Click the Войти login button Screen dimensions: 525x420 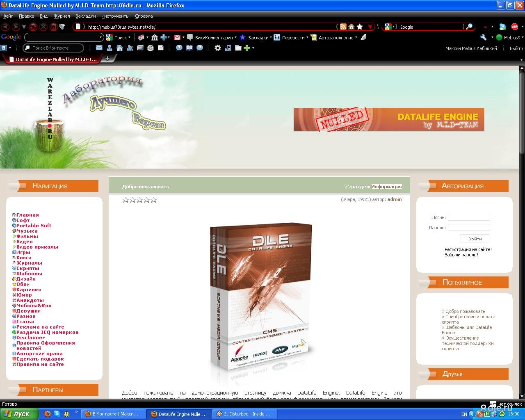(x=475, y=239)
